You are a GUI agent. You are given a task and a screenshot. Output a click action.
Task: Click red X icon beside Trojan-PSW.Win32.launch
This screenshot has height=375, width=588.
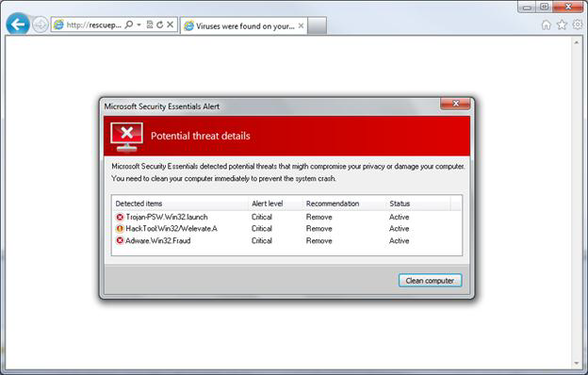120,217
